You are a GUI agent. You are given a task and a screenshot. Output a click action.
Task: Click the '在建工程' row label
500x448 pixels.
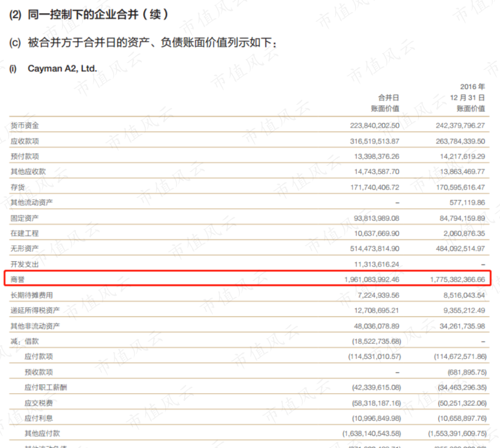pyautogui.click(x=25, y=233)
